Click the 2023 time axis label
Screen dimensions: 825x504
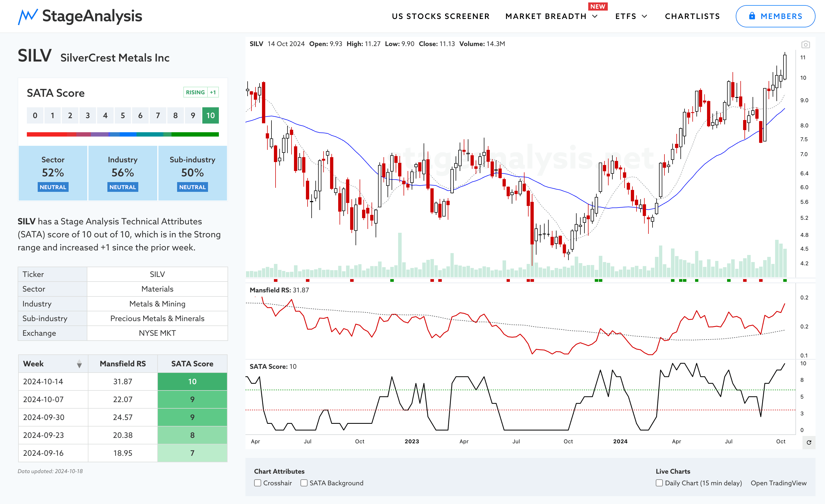(x=411, y=441)
